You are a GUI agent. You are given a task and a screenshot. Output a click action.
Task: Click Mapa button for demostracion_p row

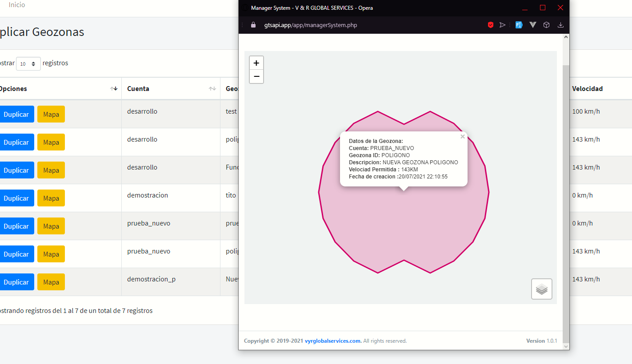click(51, 282)
